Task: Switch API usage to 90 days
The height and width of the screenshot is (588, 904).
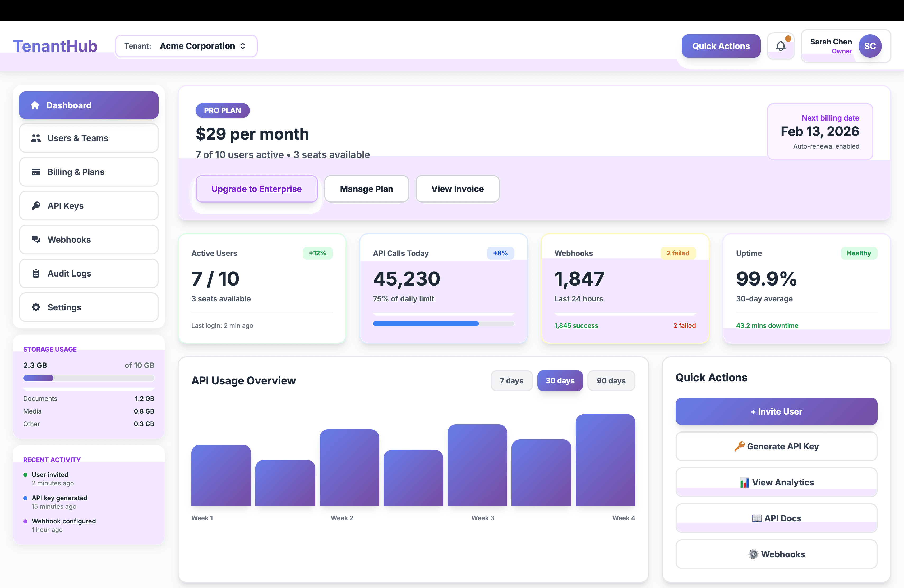Action: 611,381
